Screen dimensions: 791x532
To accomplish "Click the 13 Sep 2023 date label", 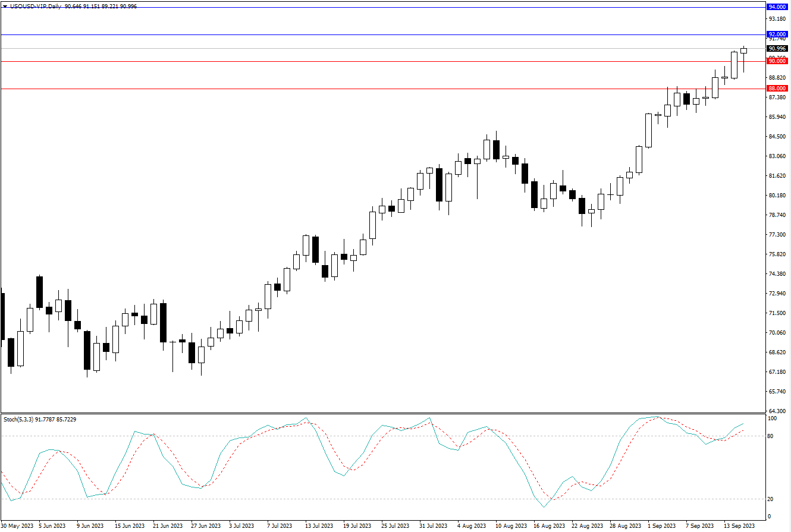I will click(739, 526).
